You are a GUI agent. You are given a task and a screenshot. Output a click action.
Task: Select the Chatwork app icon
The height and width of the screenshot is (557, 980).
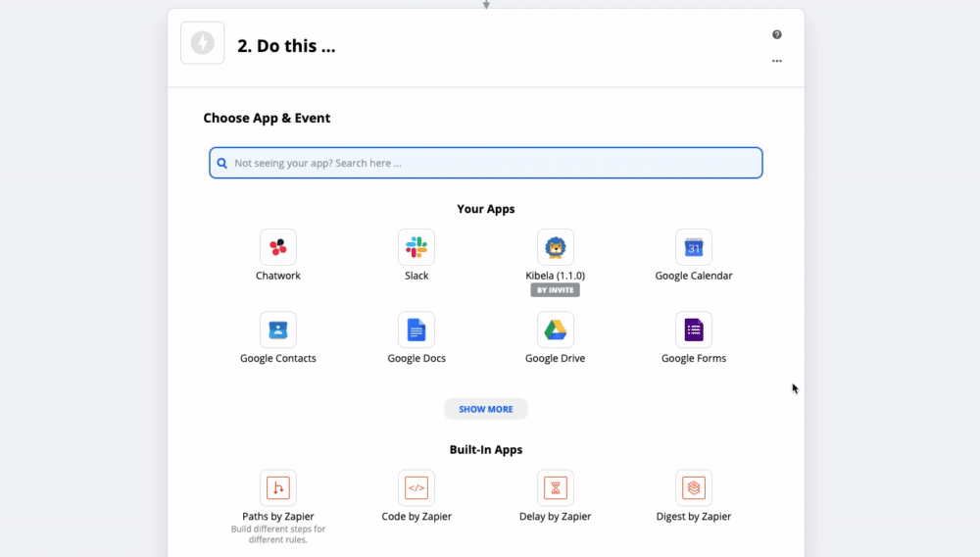click(278, 247)
